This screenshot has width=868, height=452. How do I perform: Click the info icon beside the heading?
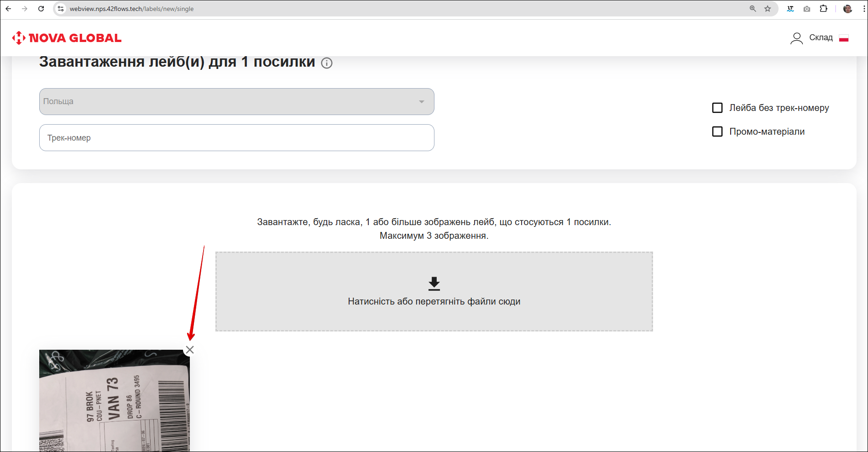(x=327, y=63)
